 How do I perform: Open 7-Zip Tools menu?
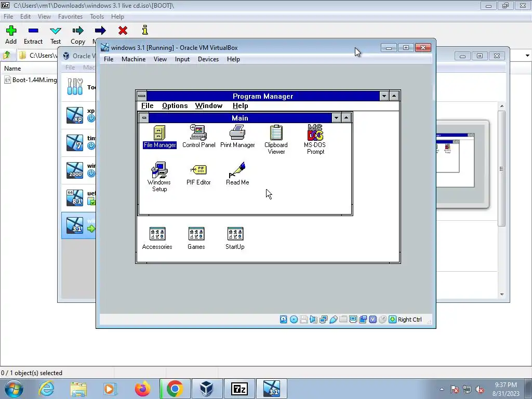tap(97, 16)
